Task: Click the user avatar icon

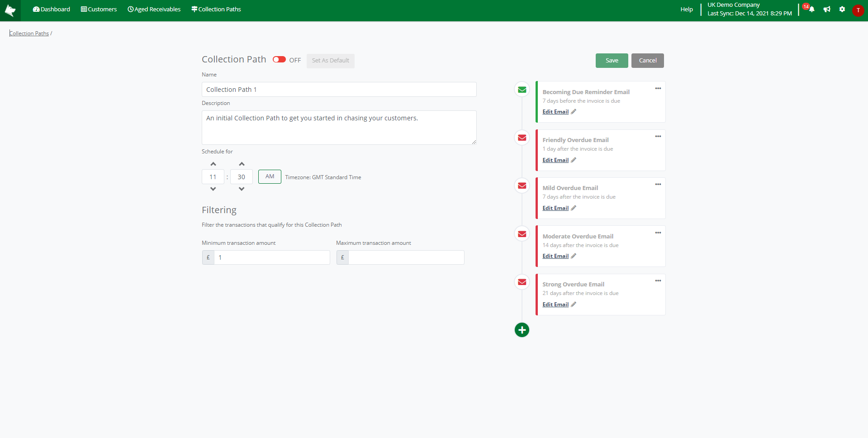Action: coord(858,10)
